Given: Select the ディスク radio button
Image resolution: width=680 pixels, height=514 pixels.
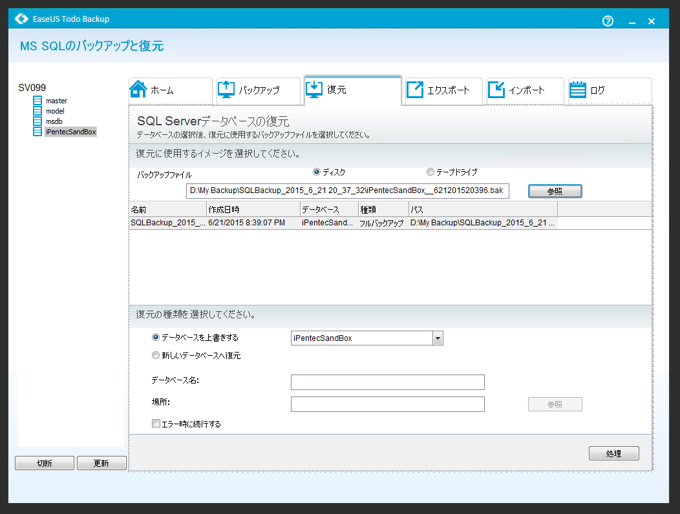Looking at the screenshot, I should (317, 172).
